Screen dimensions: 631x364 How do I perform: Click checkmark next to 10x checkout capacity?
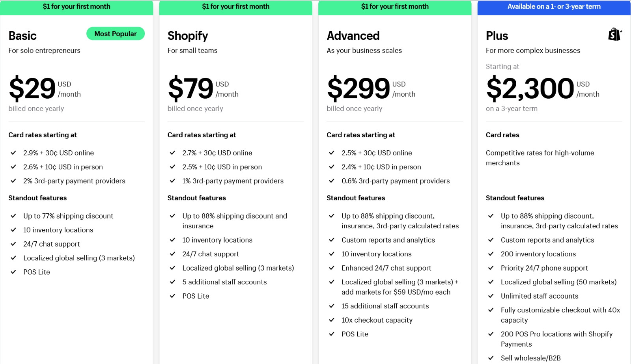[332, 320]
